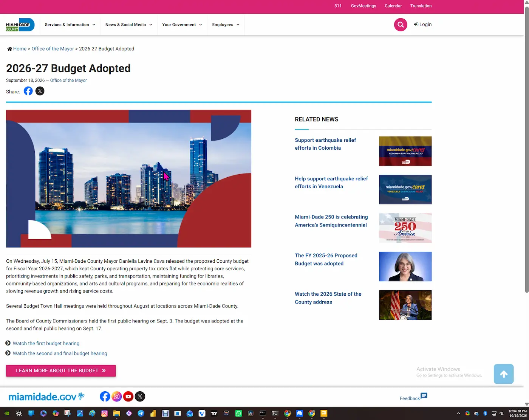Share article on Facebook beside Share label
Screen dimensions: 529x420
pyautogui.click(x=28, y=91)
